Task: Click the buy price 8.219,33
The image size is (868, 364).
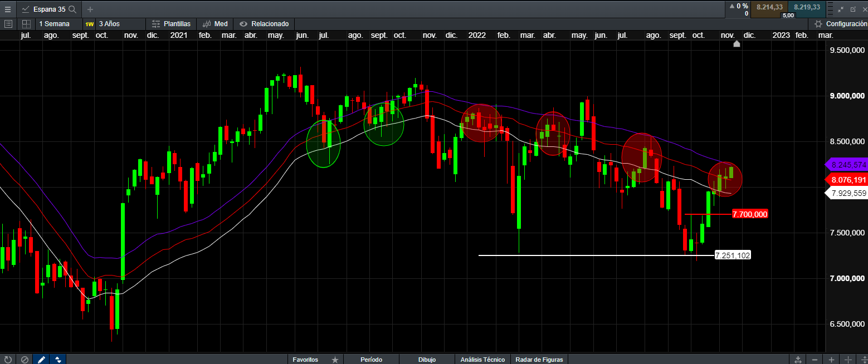Action: (x=807, y=7)
